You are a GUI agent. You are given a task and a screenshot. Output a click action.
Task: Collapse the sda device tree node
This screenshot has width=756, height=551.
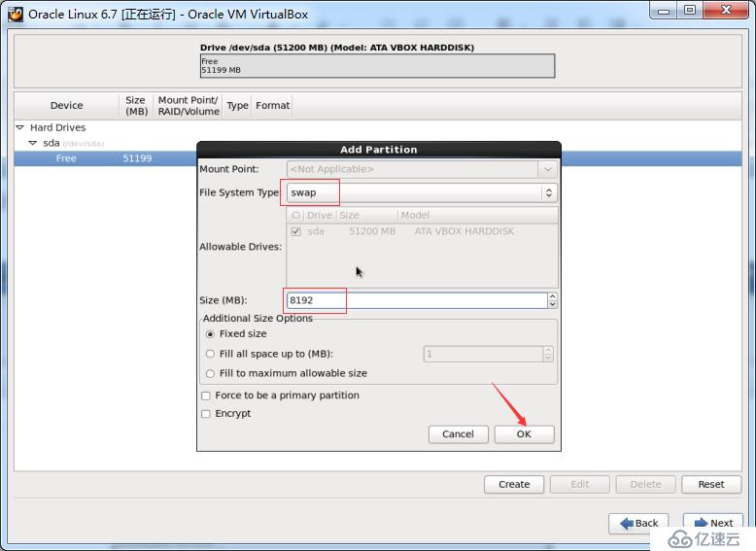tap(33, 143)
